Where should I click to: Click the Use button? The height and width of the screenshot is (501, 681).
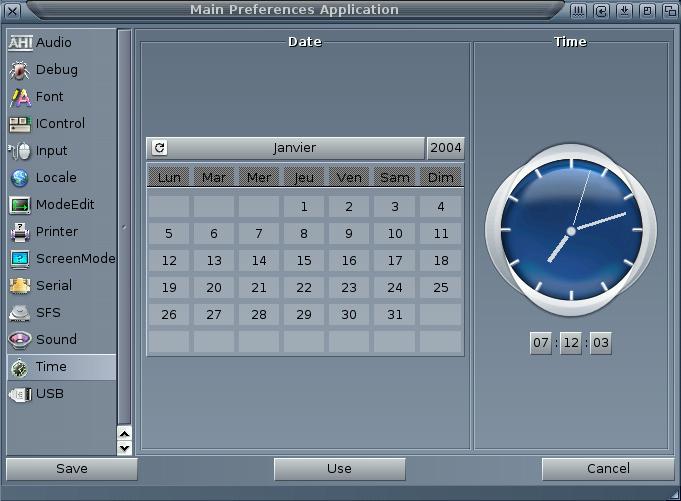click(340, 469)
